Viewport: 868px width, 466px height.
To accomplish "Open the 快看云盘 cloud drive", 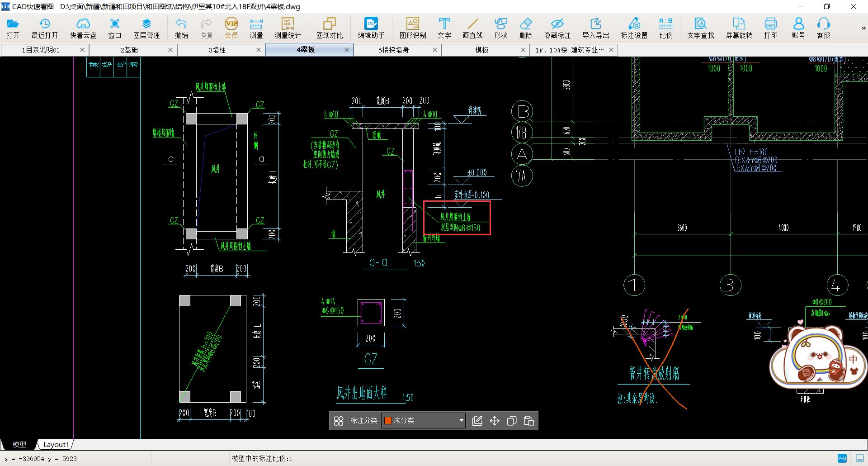I will [x=83, y=28].
